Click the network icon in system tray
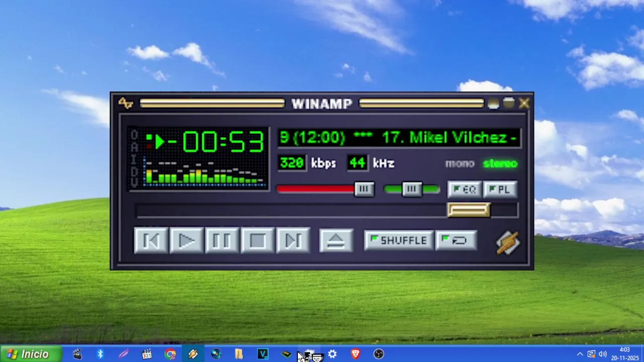The image size is (644, 362). [x=591, y=354]
